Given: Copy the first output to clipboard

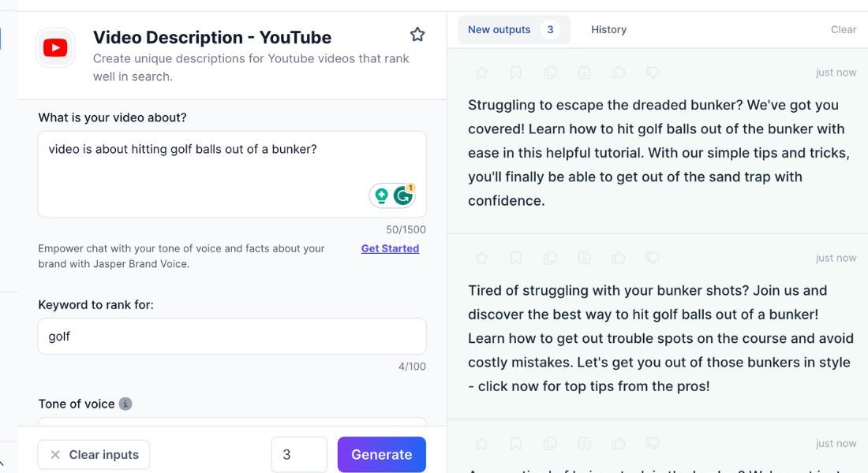Looking at the screenshot, I should pyautogui.click(x=550, y=73).
